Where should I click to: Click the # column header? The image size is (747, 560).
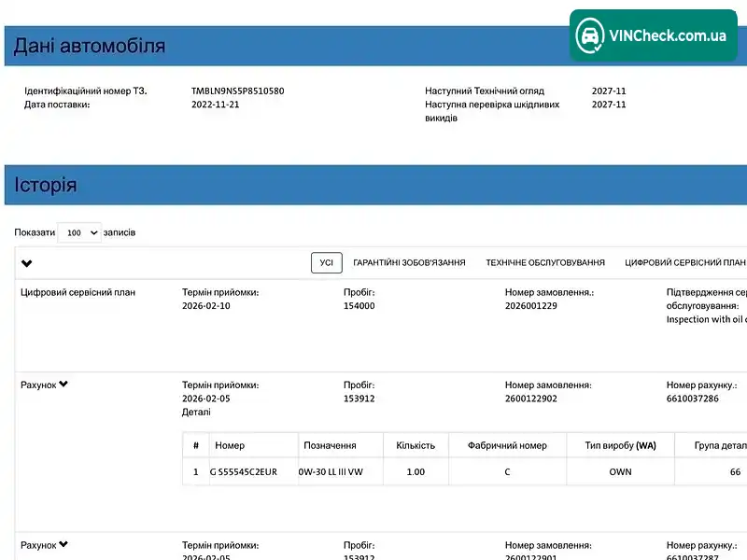tap(196, 445)
